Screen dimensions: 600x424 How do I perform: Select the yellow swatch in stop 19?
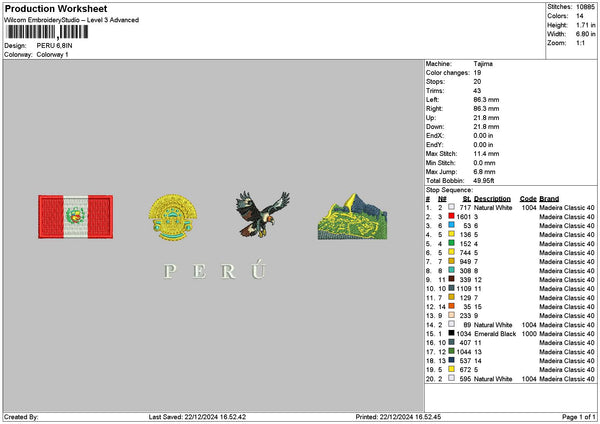click(x=452, y=369)
